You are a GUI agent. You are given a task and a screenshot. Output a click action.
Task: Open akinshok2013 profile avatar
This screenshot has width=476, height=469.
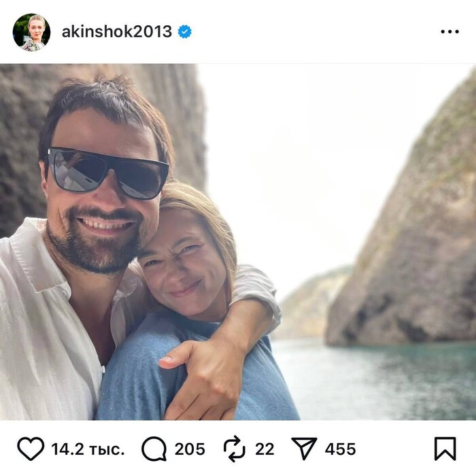click(31, 32)
